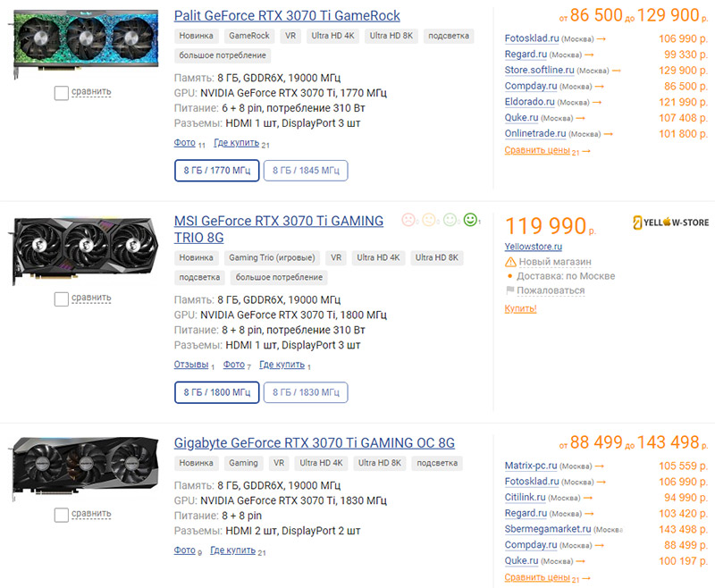The image size is (715, 588).
Task: Click the Купить! link for Yellowstore
Action: (x=521, y=308)
